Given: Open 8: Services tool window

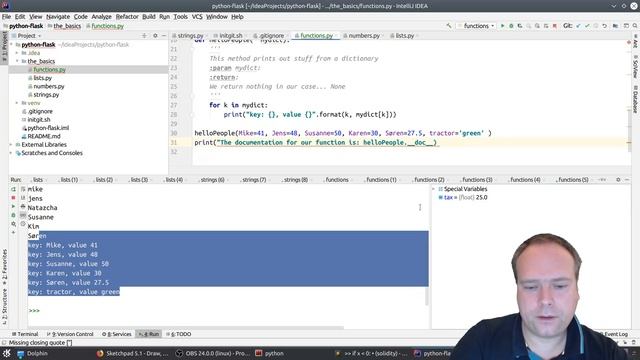Looking at the screenshot, I should point(117,334).
